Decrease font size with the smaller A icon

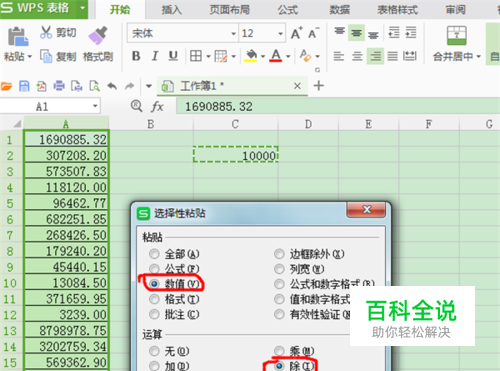pyautogui.click(x=313, y=33)
